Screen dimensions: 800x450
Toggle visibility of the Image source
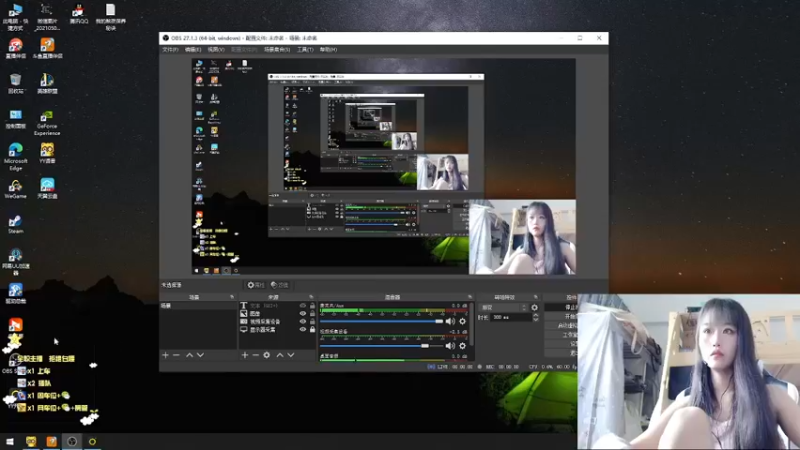(x=303, y=314)
